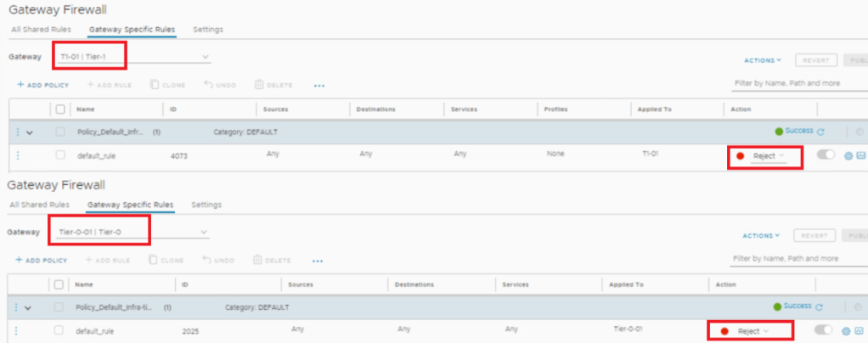Open the three-dot row menu for rule 4073
Image resolution: width=868 pixels, height=343 pixels.
tap(18, 155)
